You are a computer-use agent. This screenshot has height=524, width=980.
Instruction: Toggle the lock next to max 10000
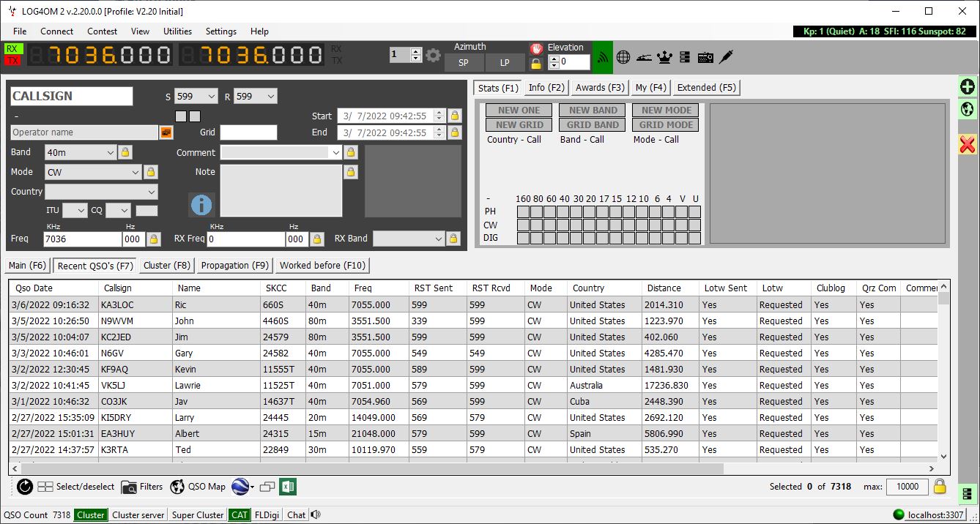click(940, 487)
